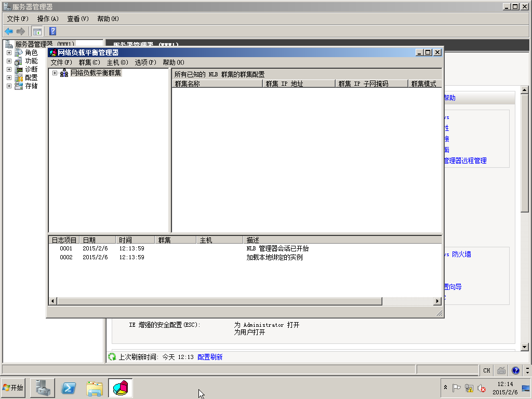Select the 存储 storage icon in tree
This screenshot has width=532, height=399.
pos(19,86)
